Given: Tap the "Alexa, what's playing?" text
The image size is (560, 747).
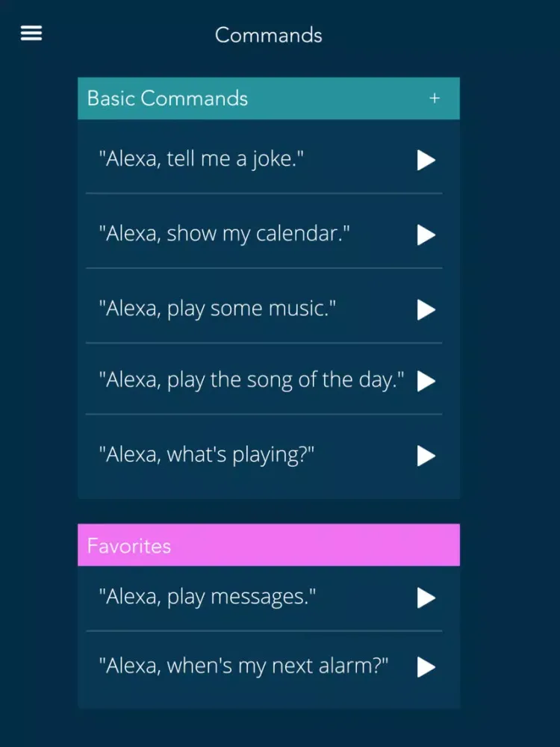Looking at the screenshot, I should tap(206, 454).
